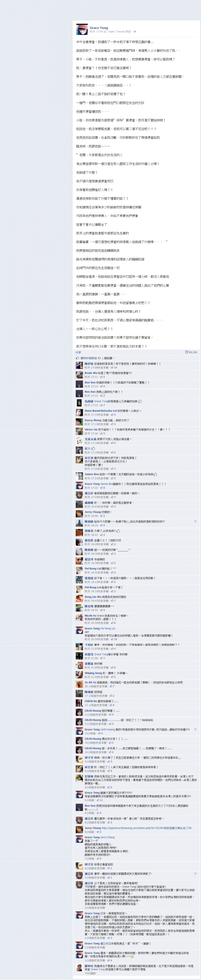Click the Grace Tung author name link

[99, 28]
